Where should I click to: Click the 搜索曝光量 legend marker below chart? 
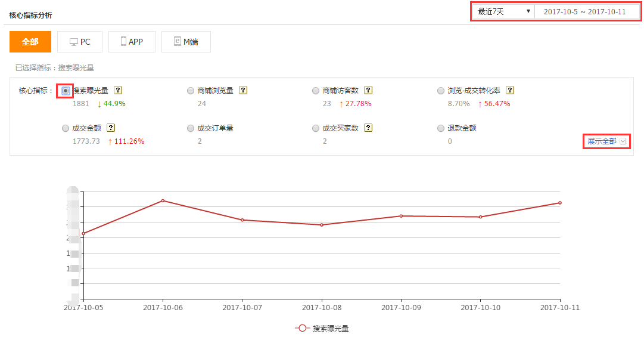tap(303, 328)
